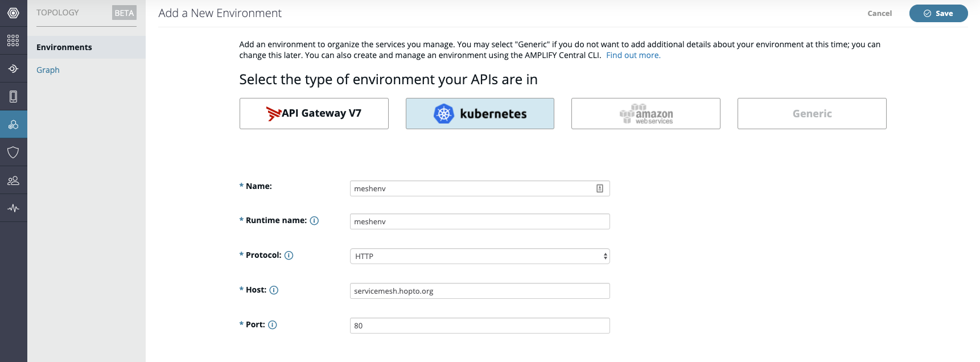Open the Protocol HTTP dropdown
This screenshot has height=362, width=980.
pos(480,256)
